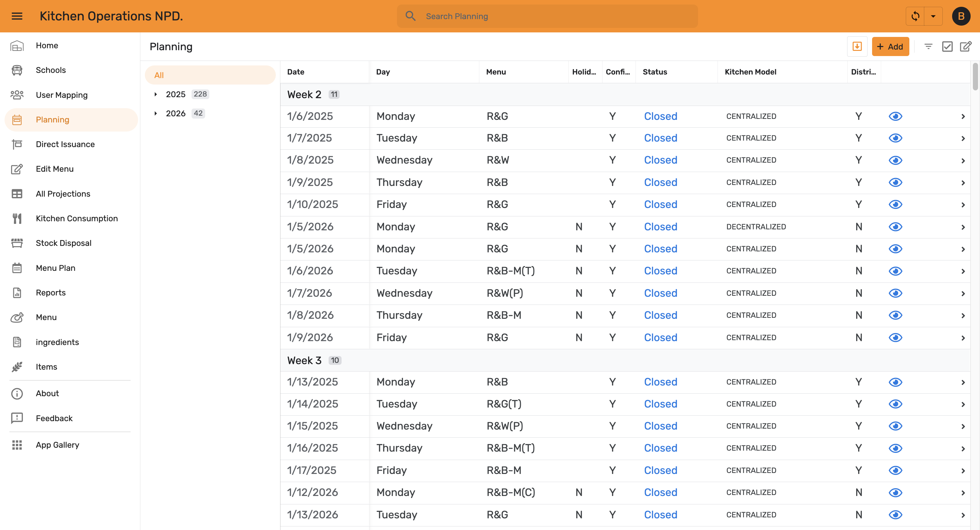Open the filter options icon
Image resolution: width=980 pixels, height=530 pixels.
click(928, 46)
